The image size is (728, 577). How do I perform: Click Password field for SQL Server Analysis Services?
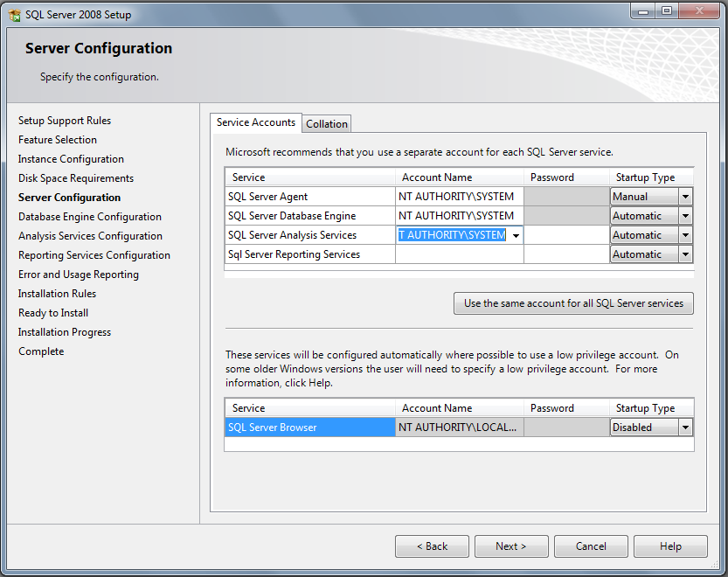(566, 235)
